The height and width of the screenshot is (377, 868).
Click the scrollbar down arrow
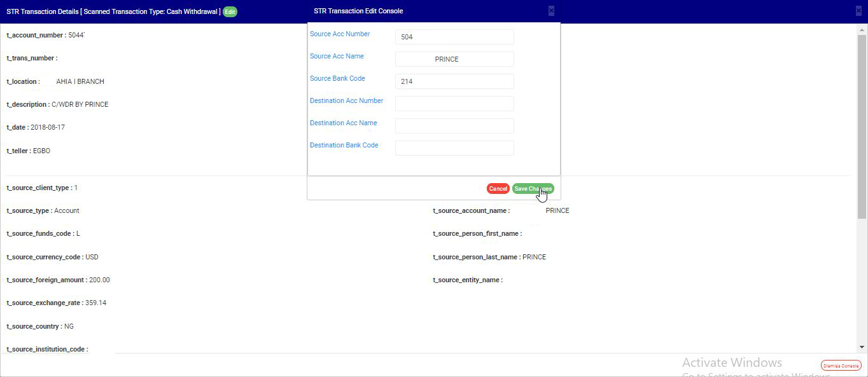(862, 347)
